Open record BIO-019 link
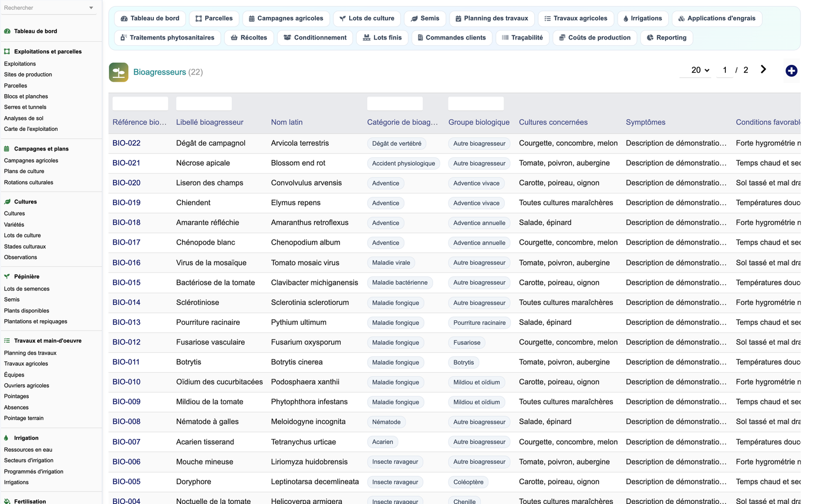Viewport: 815px width, 504px height. pyautogui.click(x=126, y=203)
